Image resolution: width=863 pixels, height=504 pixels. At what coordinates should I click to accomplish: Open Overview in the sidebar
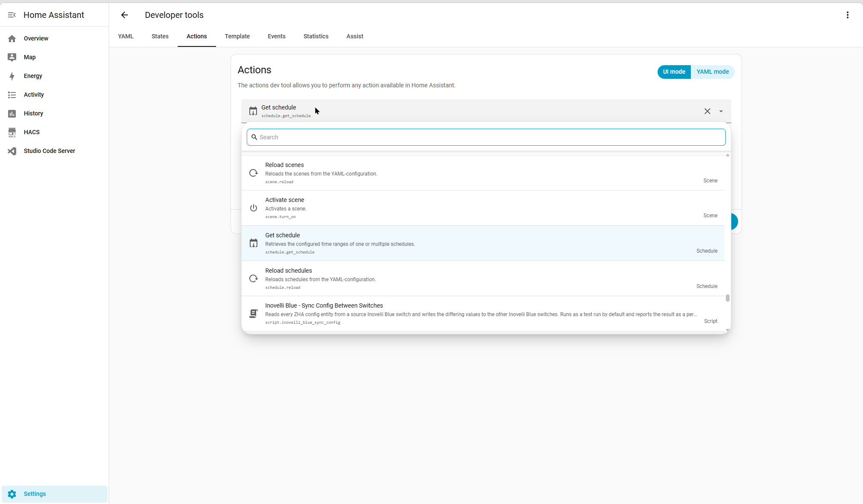(55, 38)
